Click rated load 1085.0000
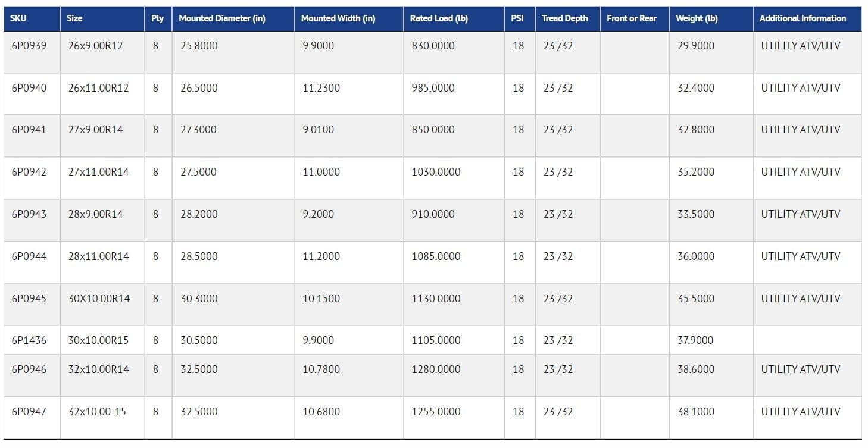Screen dimensions: 868x448 (436, 256)
